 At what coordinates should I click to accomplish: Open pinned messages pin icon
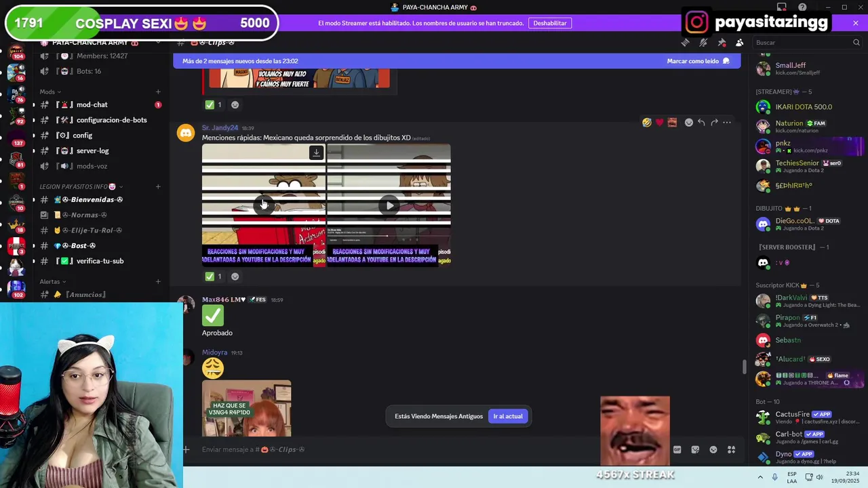pos(722,43)
